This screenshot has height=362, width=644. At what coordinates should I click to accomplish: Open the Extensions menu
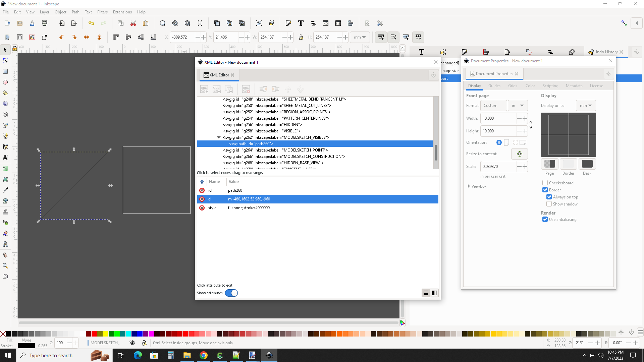[x=122, y=12]
